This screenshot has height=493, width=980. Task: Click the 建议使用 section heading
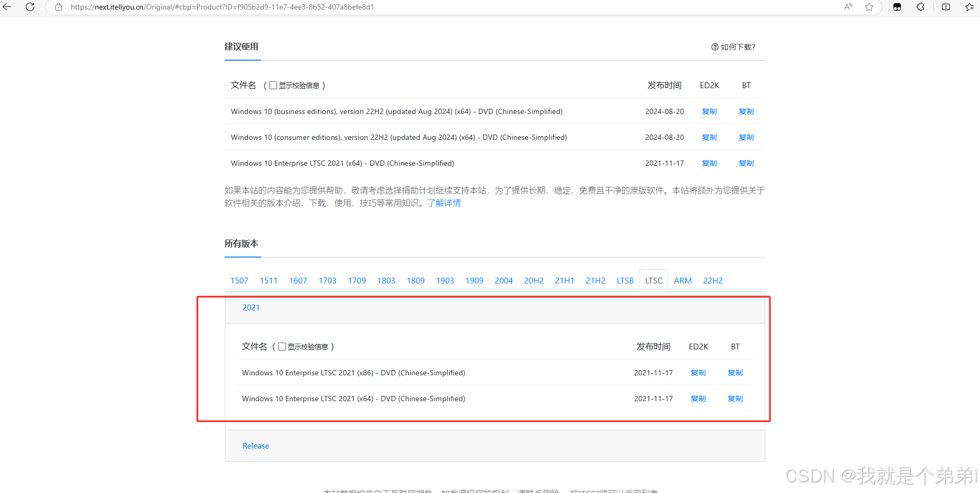tap(241, 46)
